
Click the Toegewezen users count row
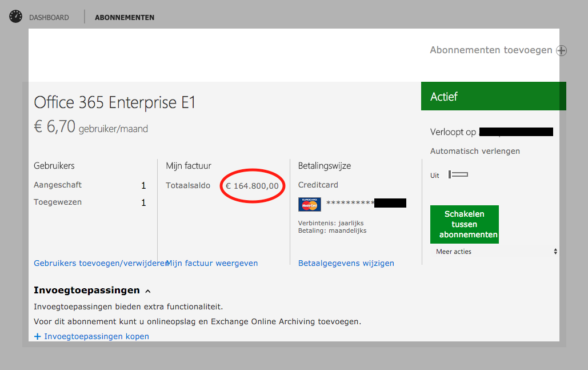(90, 202)
